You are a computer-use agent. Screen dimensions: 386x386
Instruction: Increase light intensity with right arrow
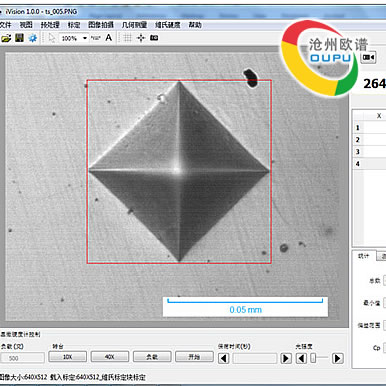click(x=337, y=358)
